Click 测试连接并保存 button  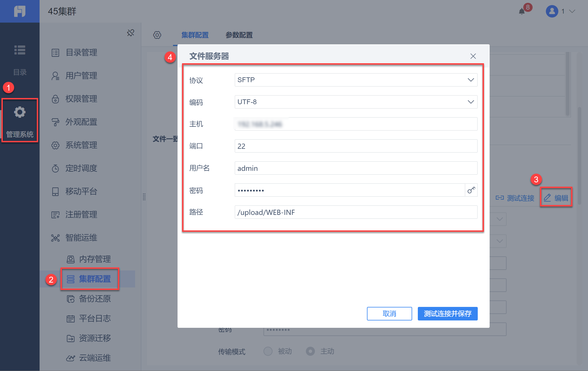point(448,314)
